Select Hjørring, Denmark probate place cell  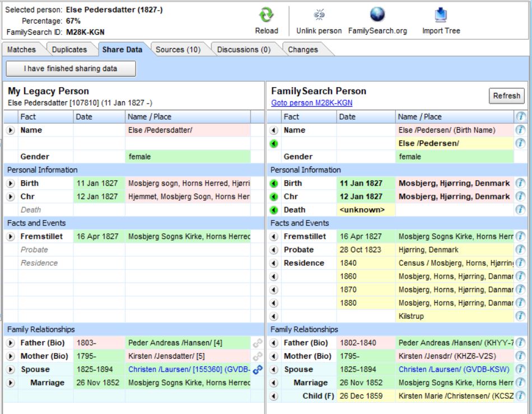click(454, 250)
